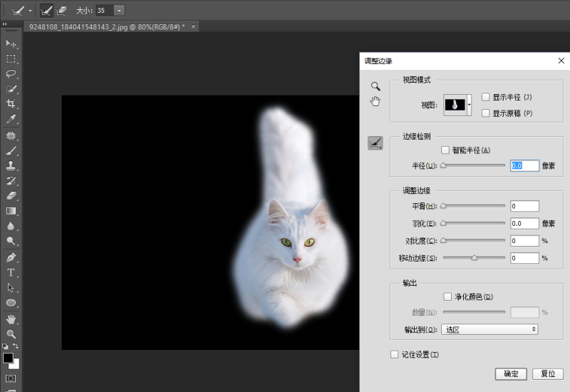570x392 pixels.
Task: Choose the Type tool
Action: tap(11, 272)
